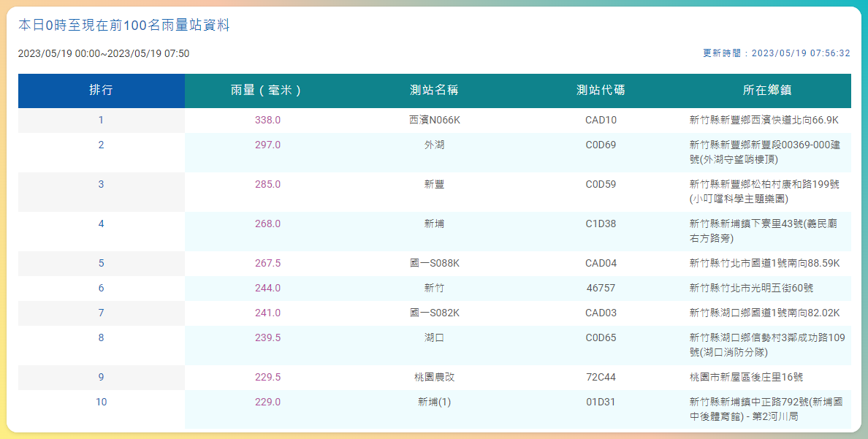
Task: Click the 雨量（毫米）column header
Action: tap(268, 91)
